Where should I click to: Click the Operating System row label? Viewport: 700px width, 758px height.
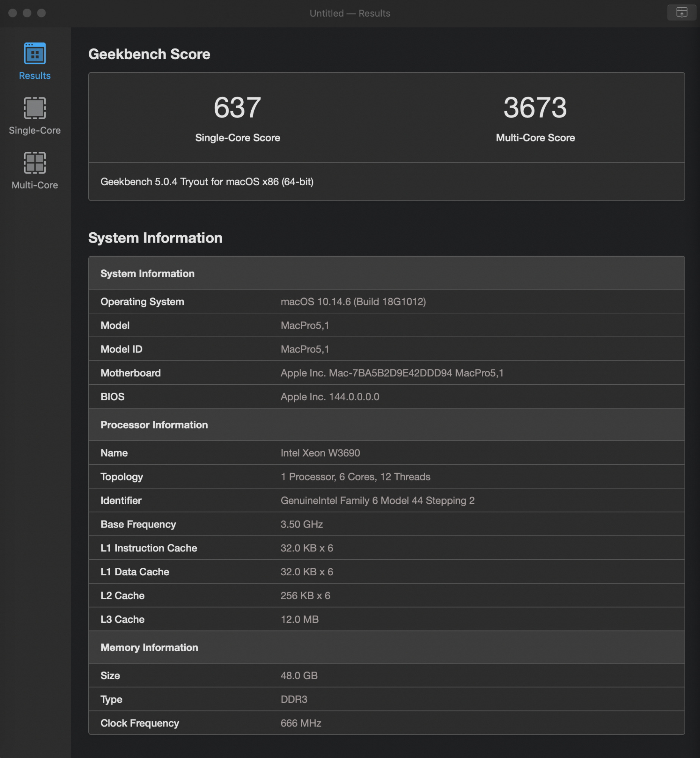point(142,302)
